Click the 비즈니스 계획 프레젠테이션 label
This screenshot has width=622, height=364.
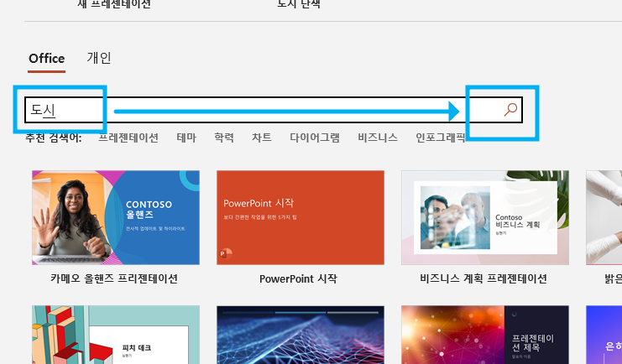tap(483, 278)
